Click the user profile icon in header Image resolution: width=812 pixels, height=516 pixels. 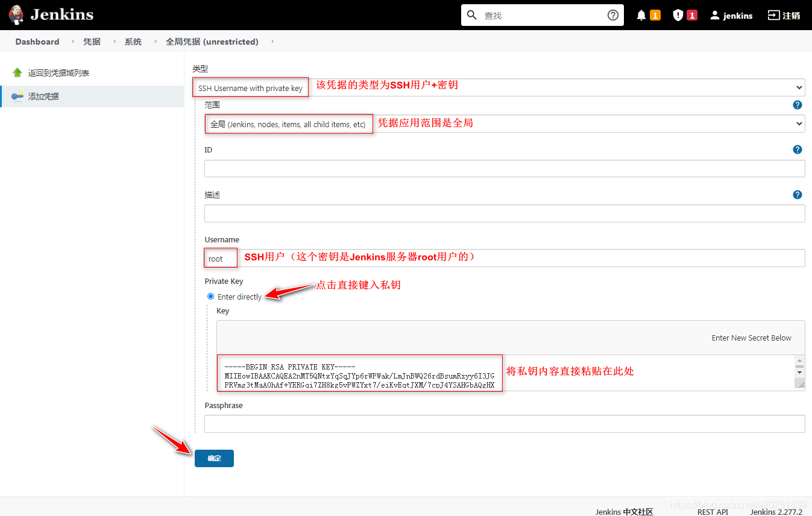pos(714,15)
